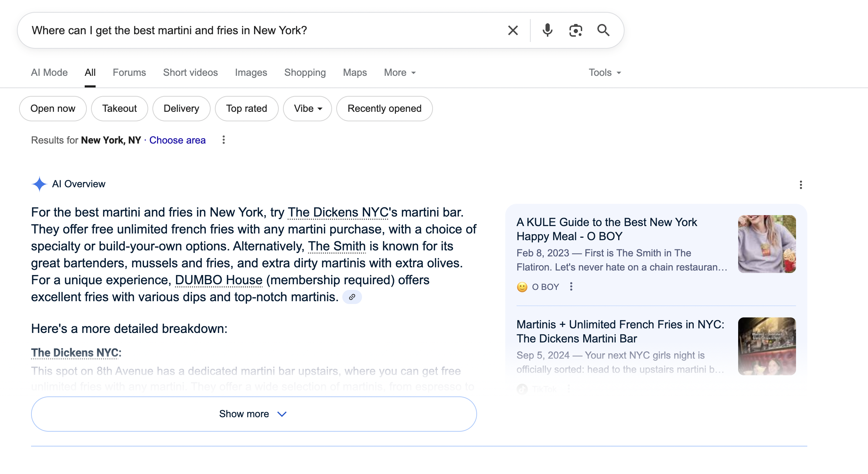
Task: Toggle the Top rated filter chip
Action: point(247,109)
